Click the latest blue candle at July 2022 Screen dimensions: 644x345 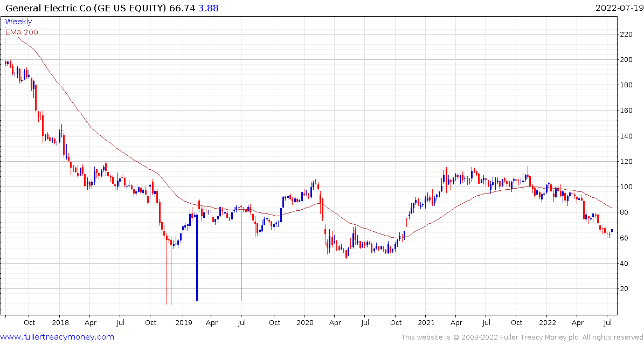(612, 231)
